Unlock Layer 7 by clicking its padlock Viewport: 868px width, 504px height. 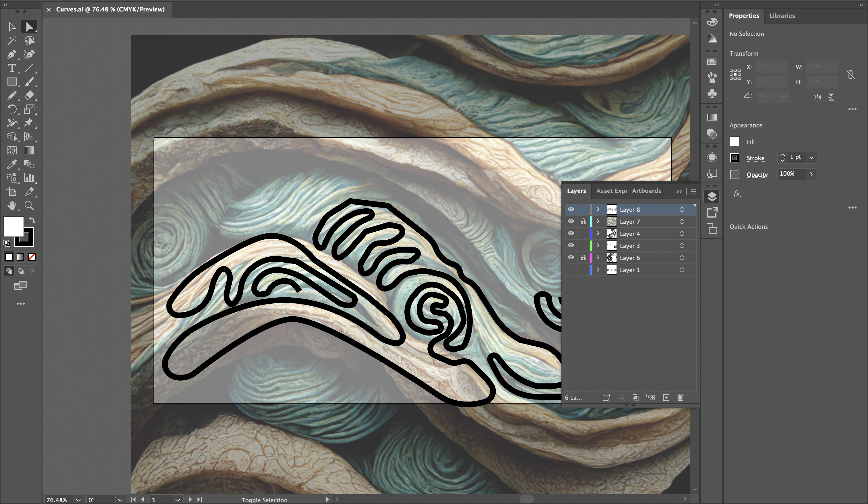[x=583, y=222]
